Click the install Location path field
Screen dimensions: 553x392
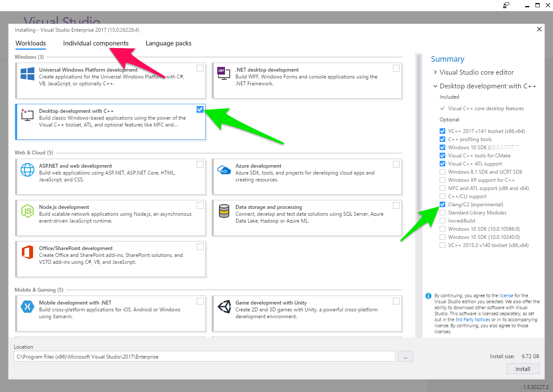tap(204, 356)
